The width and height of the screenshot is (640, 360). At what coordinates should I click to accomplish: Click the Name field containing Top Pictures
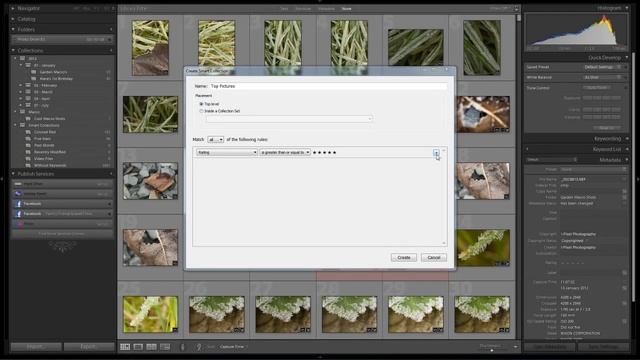click(x=328, y=86)
